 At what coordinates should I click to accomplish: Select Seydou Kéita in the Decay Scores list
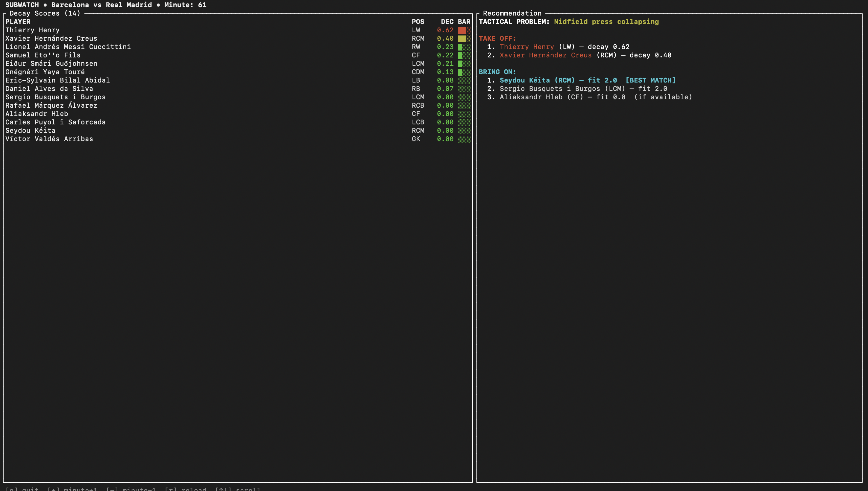(x=30, y=130)
